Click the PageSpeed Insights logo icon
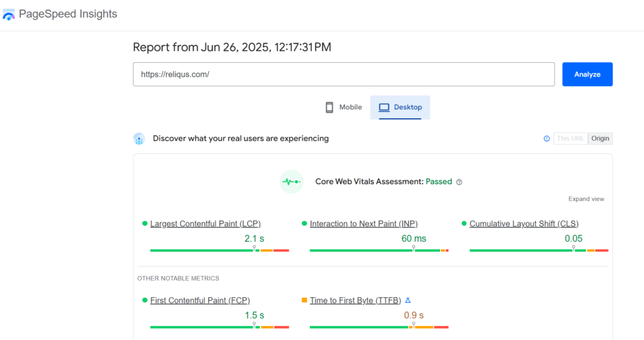Screen dimensions: 644x340 [9, 15]
